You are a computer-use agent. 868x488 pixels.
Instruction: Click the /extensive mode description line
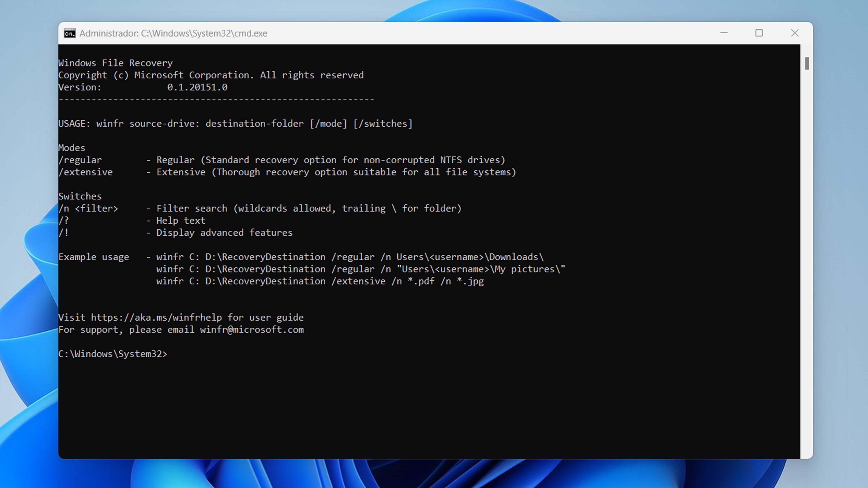[287, 172]
